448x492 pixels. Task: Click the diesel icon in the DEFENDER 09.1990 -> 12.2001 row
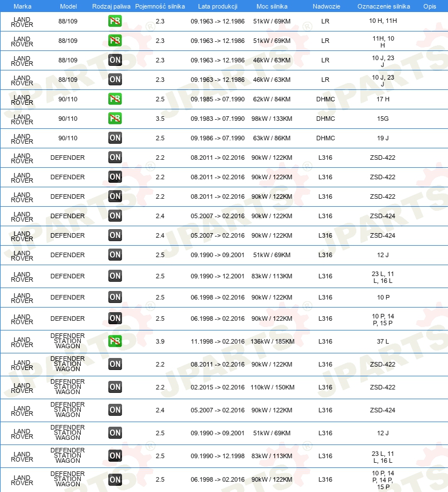pos(115,276)
